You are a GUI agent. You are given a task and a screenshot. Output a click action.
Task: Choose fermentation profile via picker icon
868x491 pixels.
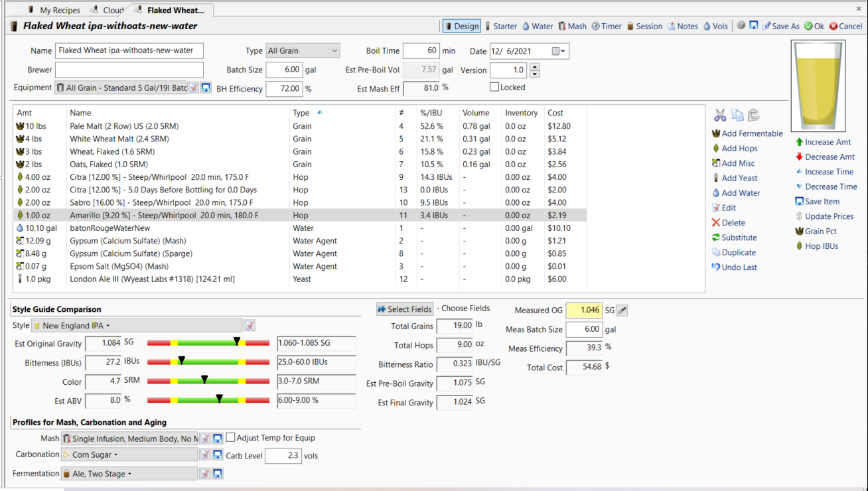(206, 473)
